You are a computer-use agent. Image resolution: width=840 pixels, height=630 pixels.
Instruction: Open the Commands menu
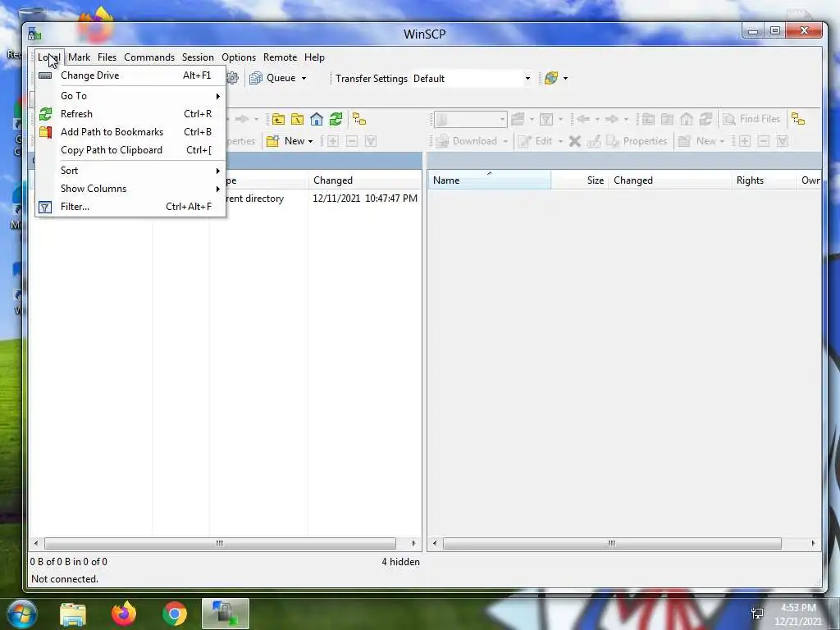(149, 57)
